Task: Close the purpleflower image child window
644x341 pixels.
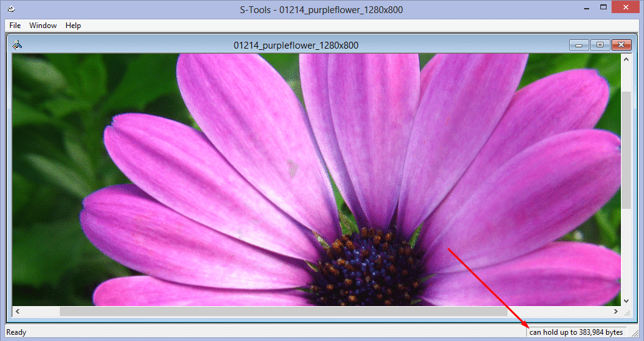Action: click(x=622, y=45)
